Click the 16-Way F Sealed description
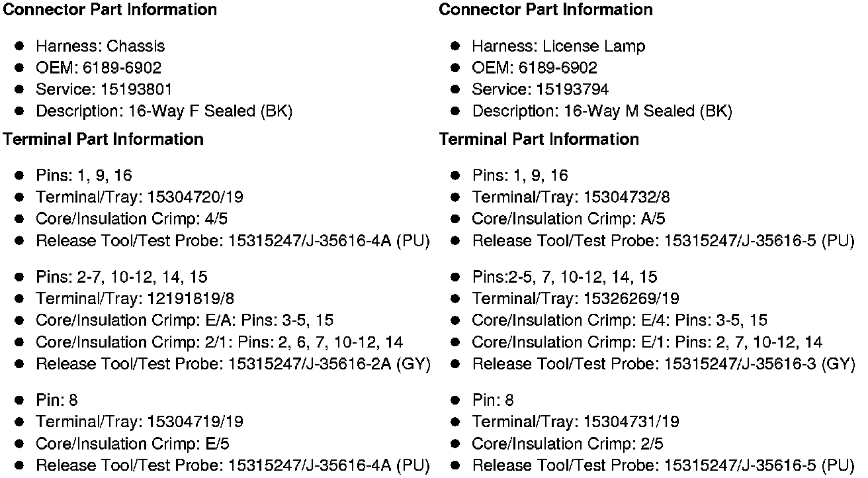The height and width of the screenshot is (478, 868). coord(164,111)
